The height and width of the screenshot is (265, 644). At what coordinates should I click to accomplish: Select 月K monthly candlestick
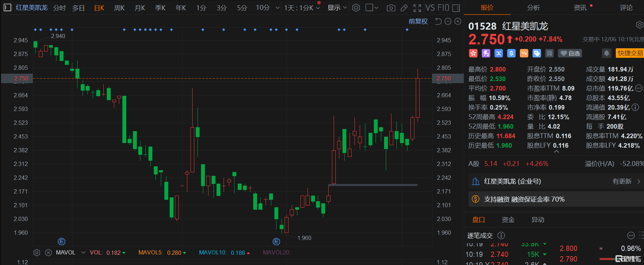[x=140, y=8]
